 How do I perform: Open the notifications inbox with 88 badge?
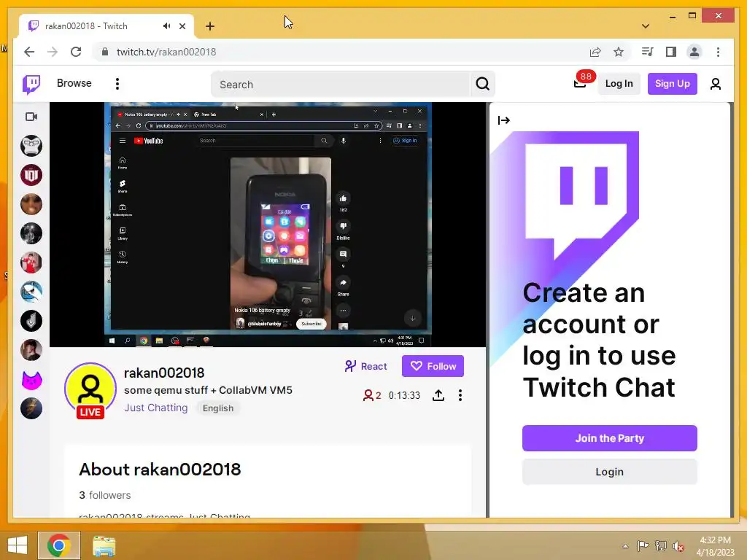click(581, 82)
